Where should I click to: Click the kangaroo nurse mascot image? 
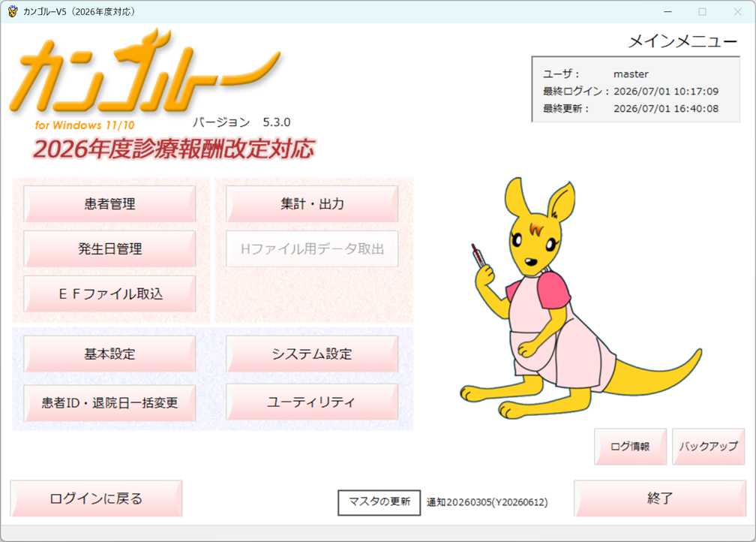(580, 298)
